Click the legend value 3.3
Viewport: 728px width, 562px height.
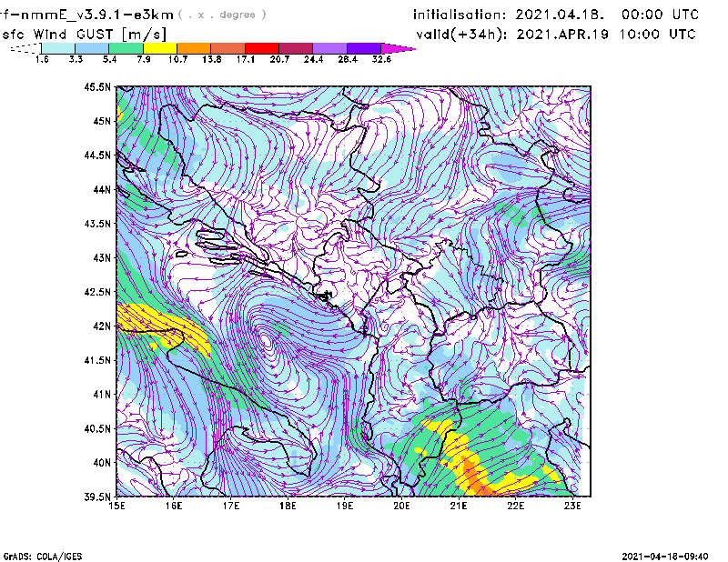click(76, 59)
